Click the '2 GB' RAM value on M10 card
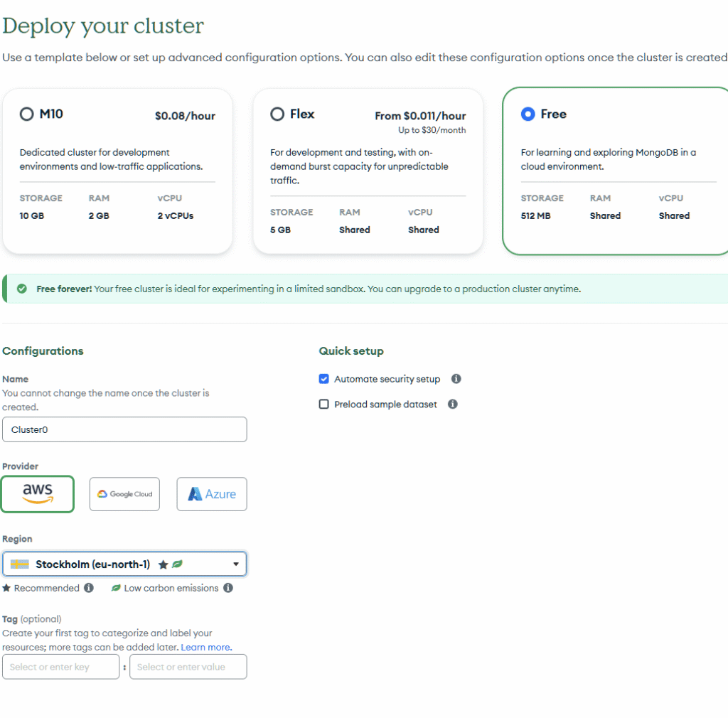 tap(99, 216)
